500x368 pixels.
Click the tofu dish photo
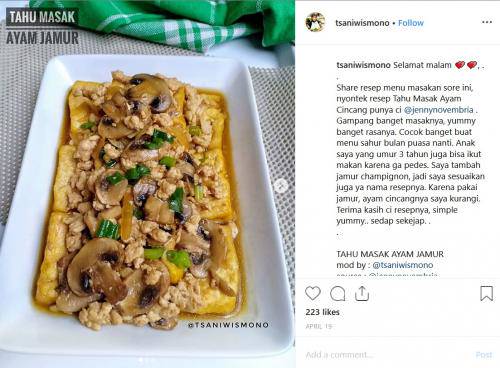[x=147, y=184]
